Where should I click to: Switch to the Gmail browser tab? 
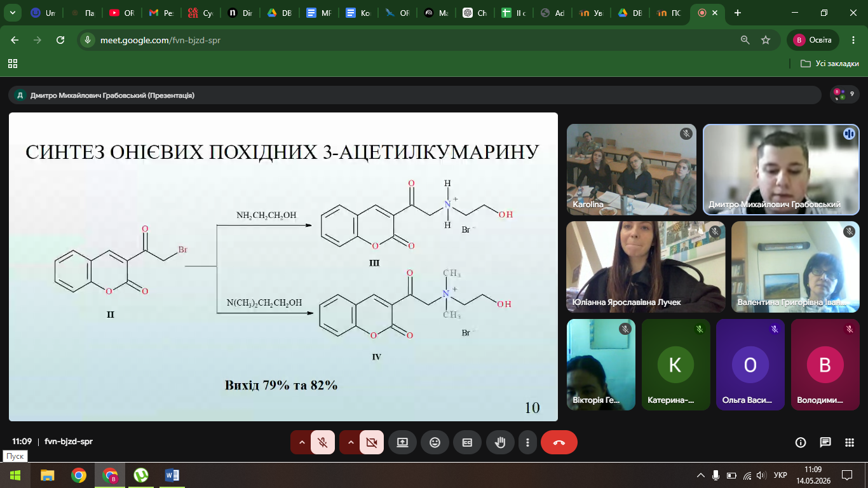click(x=161, y=13)
